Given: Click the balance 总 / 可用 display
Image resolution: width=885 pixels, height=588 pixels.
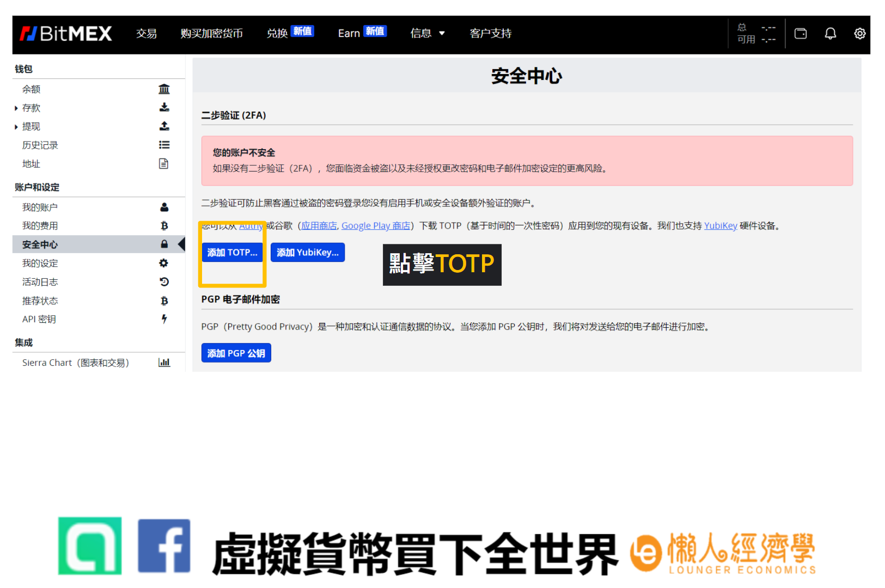Looking at the screenshot, I should (756, 34).
